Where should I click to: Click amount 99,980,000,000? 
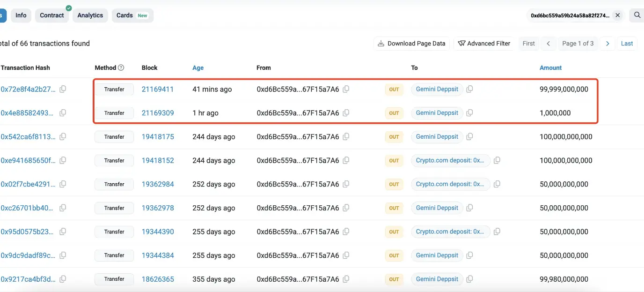coord(564,279)
